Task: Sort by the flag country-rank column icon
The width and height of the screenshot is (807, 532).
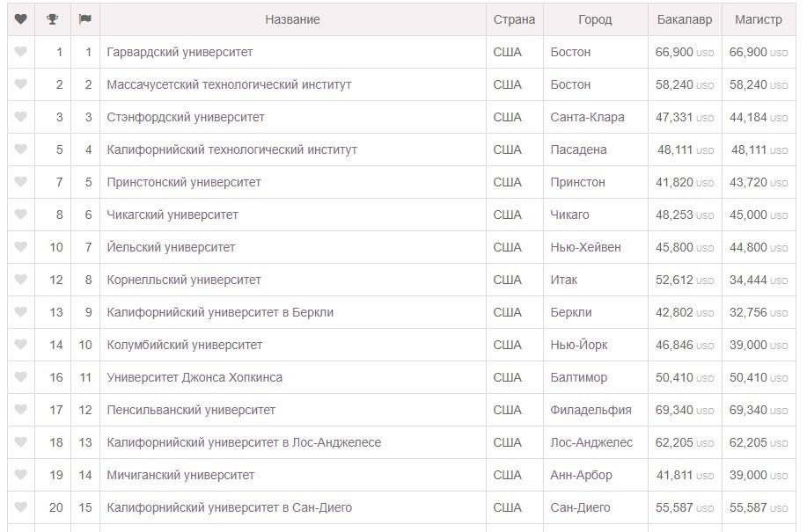Action: (x=84, y=19)
